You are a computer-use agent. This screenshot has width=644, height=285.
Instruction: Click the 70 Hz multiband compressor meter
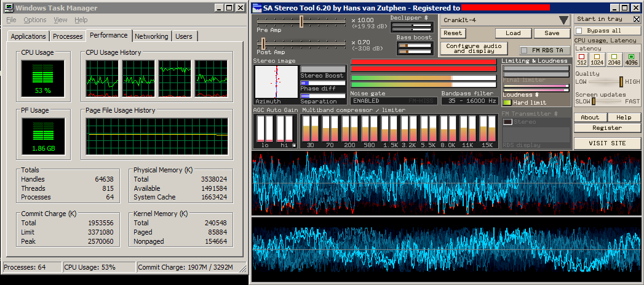(330, 128)
